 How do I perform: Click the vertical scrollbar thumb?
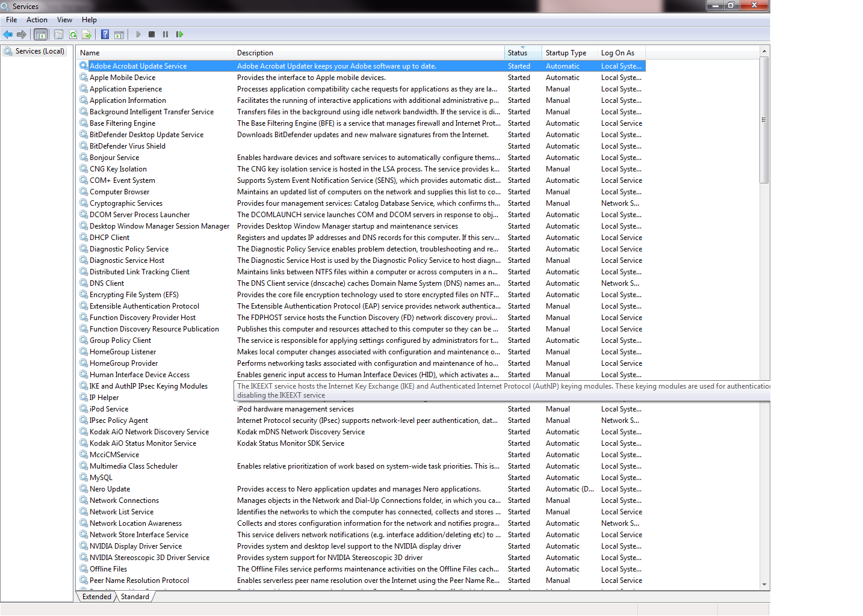(764, 120)
